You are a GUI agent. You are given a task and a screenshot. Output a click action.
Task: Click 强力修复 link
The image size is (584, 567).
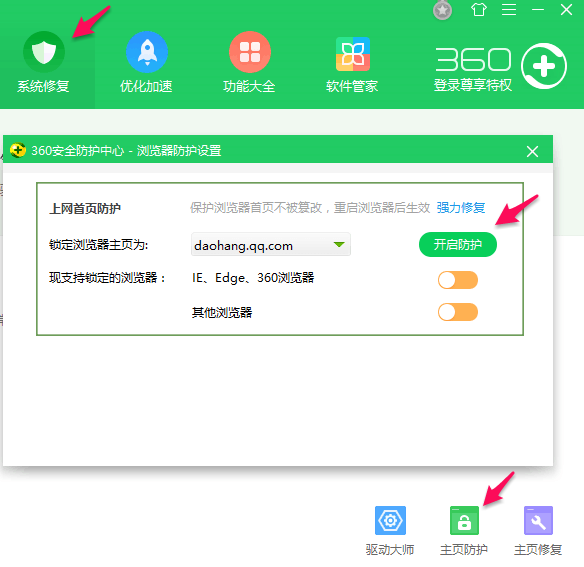[x=461, y=208]
